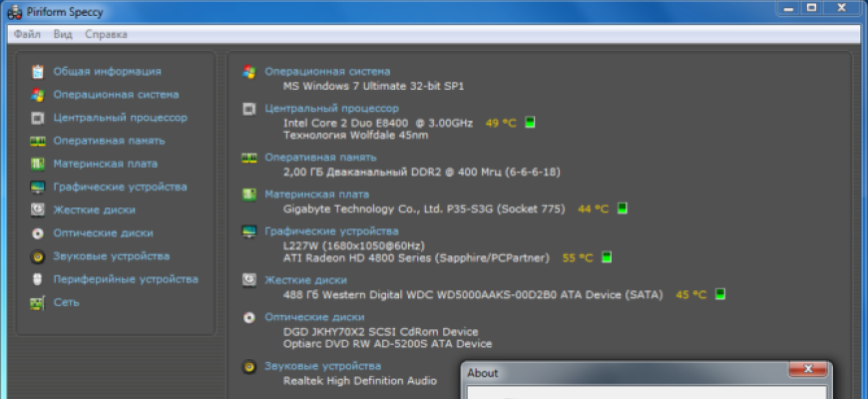Click the Операционная система sidebar icon
The image size is (868, 399).
[x=37, y=95]
